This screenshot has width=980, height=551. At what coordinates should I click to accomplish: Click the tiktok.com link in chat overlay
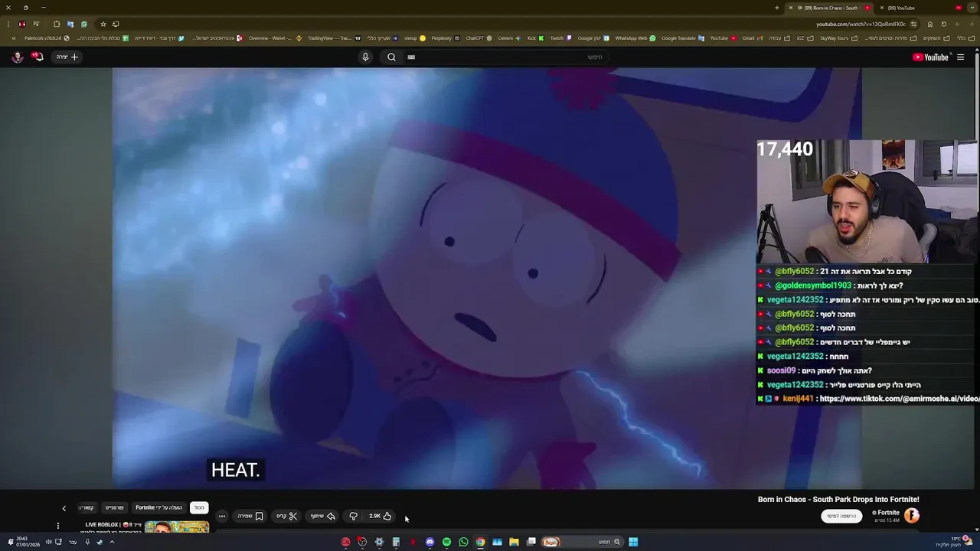(900, 399)
